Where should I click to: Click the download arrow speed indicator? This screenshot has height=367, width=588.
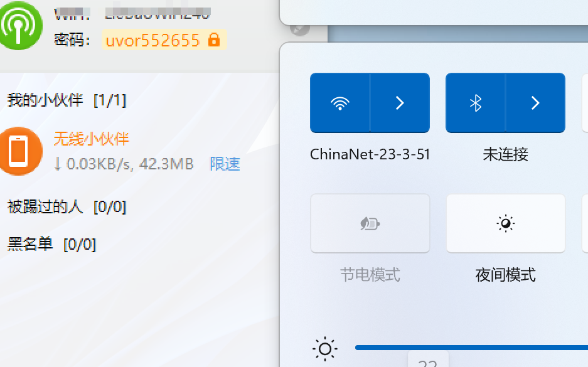click(x=57, y=164)
